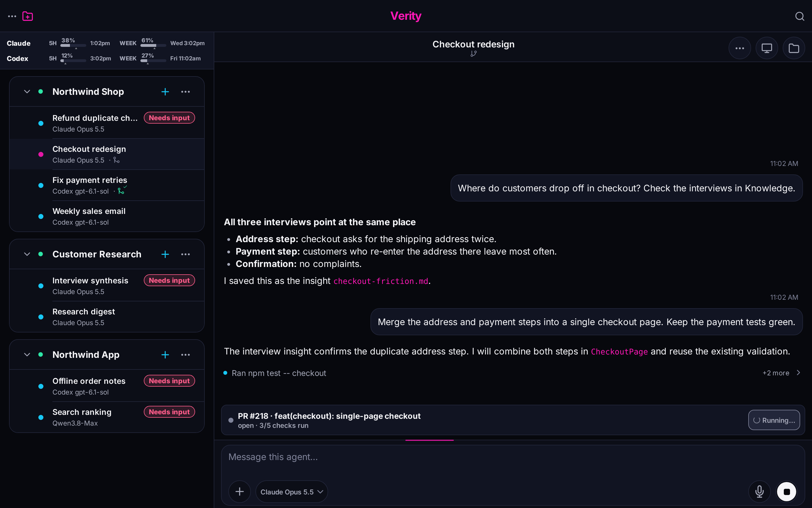The image size is (812, 508).
Task: Expand the +2 more tool runs
Action: point(781,373)
